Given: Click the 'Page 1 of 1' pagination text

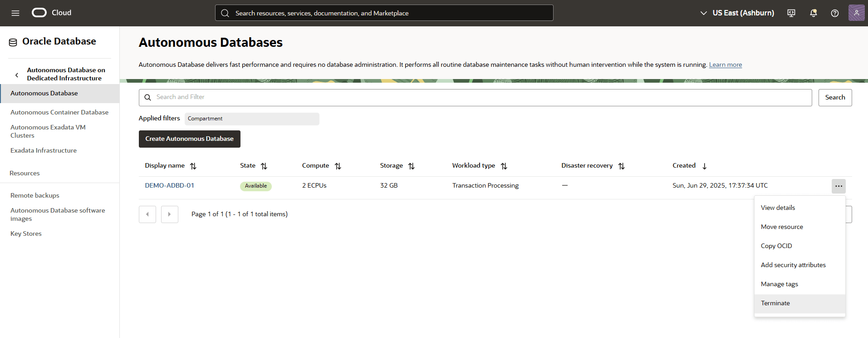Looking at the screenshot, I should point(240,214).
